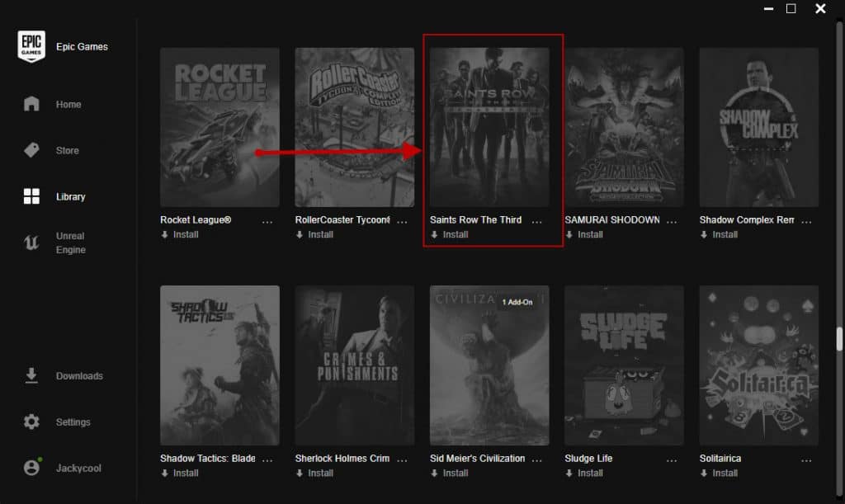Click the install arrow icon under SAMURAI SHODOWN
Image resolution: width=845 pixels, height=504 pixels.
click(569, 234)
